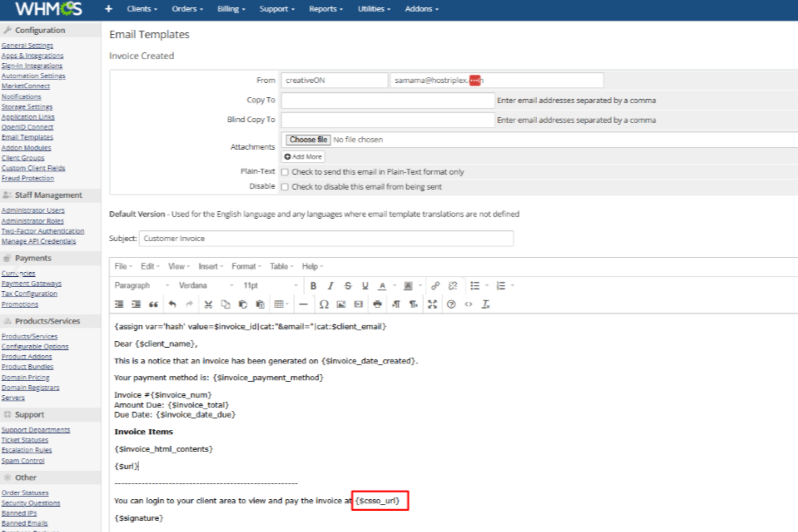
Task: Check the Disable email checkbox
Action: tap(285, 187)
